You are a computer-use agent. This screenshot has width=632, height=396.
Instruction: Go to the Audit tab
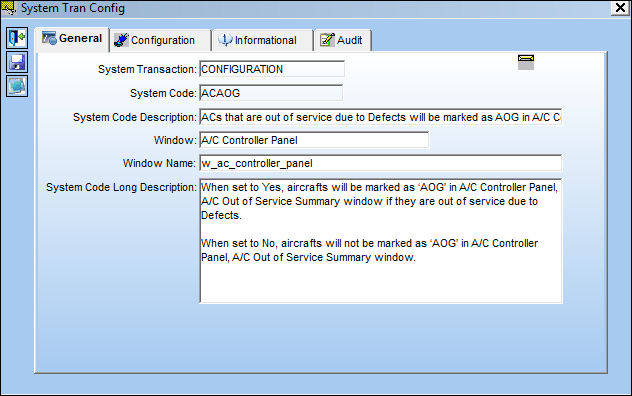[343, 40]
